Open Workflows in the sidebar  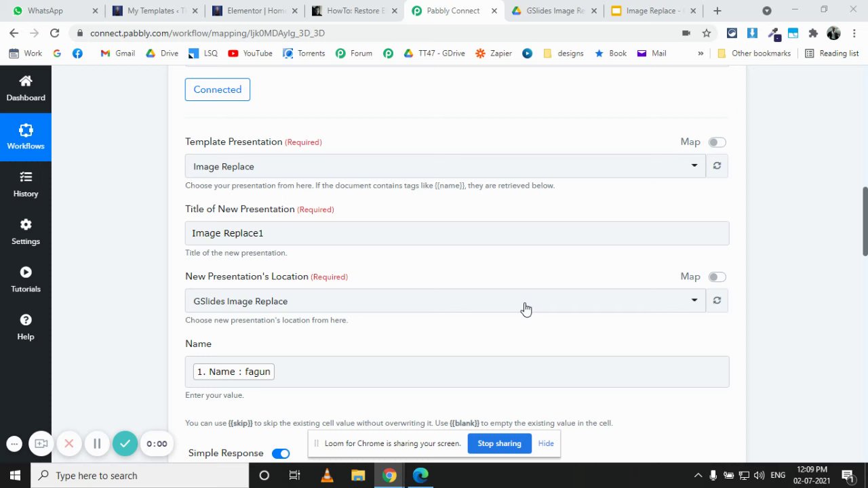[x=26, y=137]
